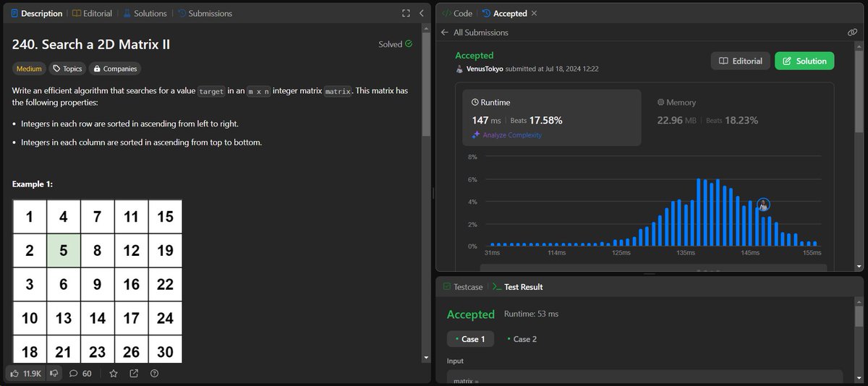Click the "135ms" chart axis label
Viewport: 868px width, 386px height.
tap(686, 253)
